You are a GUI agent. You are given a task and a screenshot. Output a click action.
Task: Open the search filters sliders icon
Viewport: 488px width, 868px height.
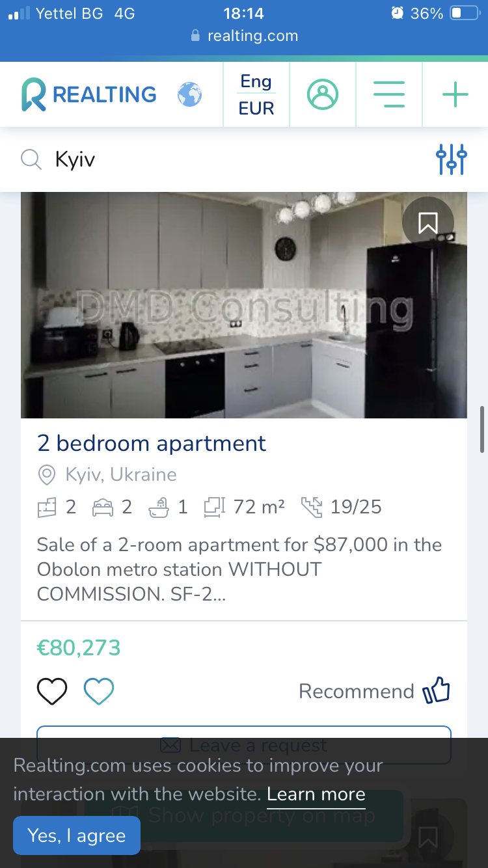click(x=452, y=159)
